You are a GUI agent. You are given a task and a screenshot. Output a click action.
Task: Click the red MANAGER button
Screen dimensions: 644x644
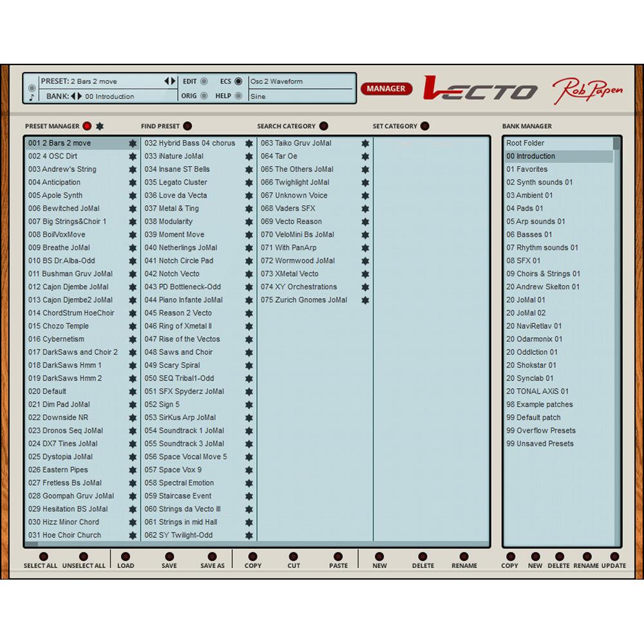(386, 89)
